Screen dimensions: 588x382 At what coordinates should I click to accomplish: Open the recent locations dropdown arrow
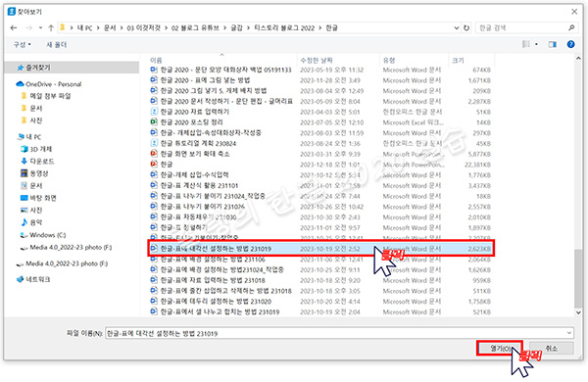(x=40, y=27)
